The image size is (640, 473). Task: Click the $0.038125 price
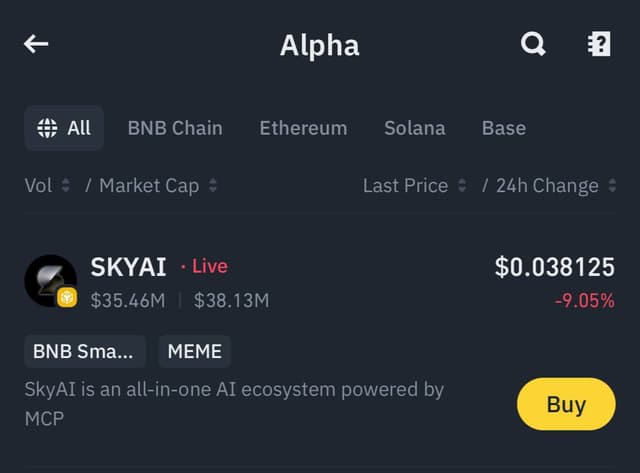coord(555,267)
